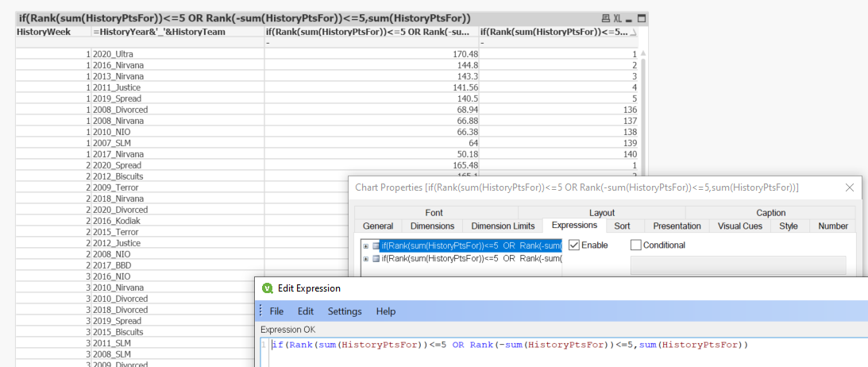The height and width of the screenshot is (367, 868).
Task: Click the Print icon in chart caption
Action: [x=606, y=18]
